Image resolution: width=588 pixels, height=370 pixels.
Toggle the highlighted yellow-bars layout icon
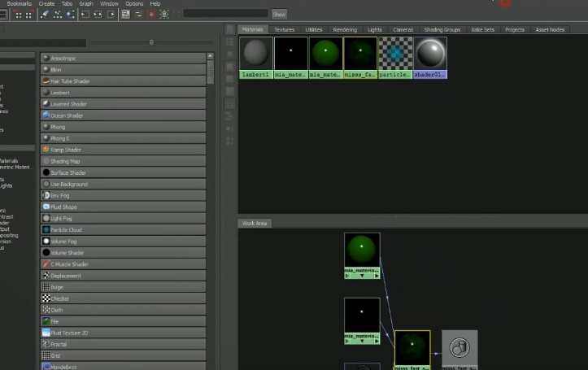click(125, 15)
